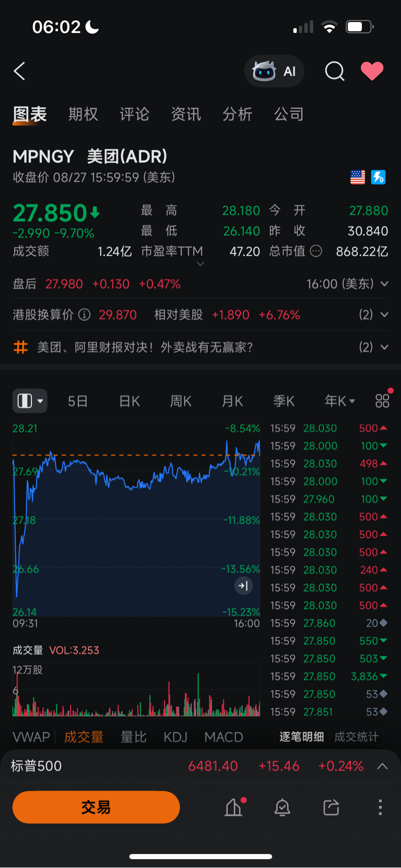Select the 5日 chart period
401x868 pixels.
click(x=78, y=401)
